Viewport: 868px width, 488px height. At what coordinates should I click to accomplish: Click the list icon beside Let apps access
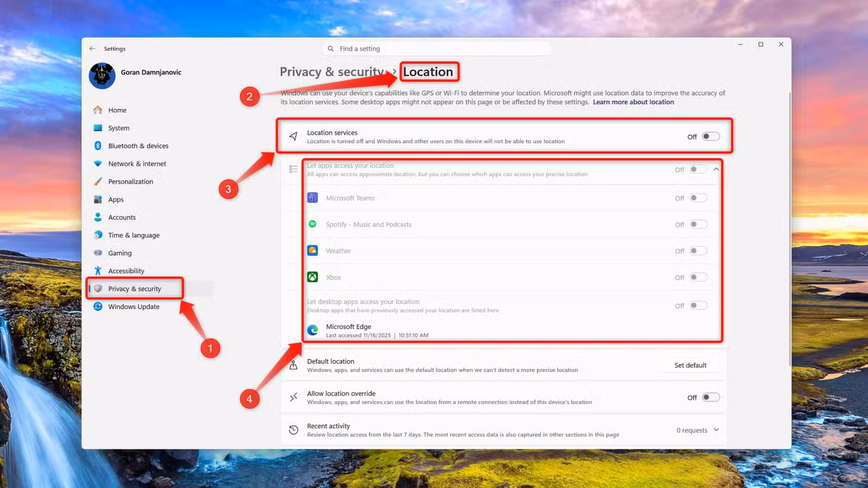294,169
